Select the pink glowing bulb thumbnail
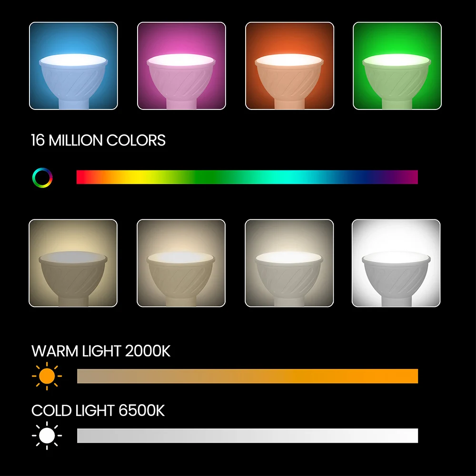This screenshot has width=476, height=476. coord(181,66)
